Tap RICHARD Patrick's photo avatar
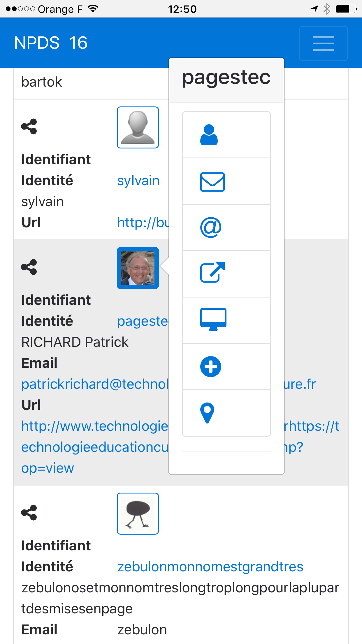The height and width of the screenshot is (644, 362). pos(138,268)
